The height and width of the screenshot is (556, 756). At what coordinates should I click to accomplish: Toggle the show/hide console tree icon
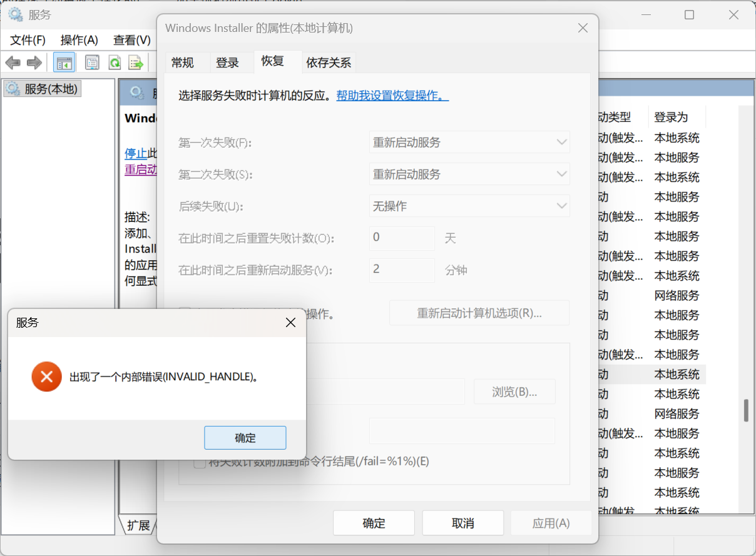coord(64,62)
